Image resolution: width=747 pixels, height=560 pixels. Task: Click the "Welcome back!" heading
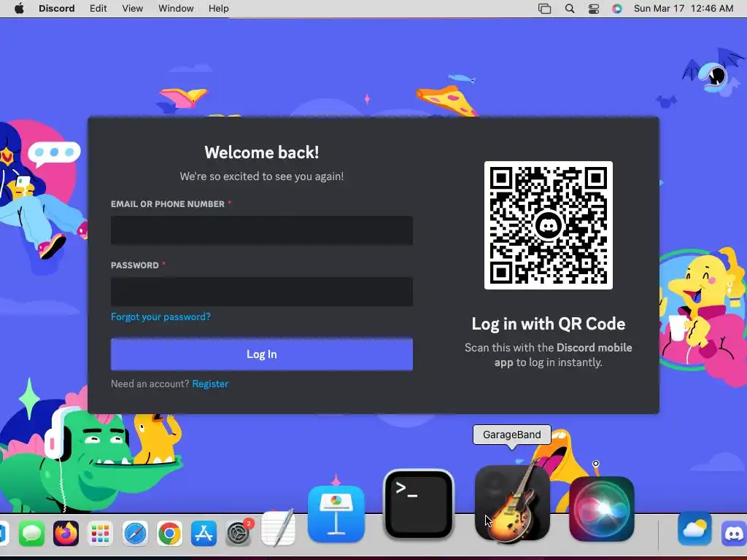pos(262,152)
